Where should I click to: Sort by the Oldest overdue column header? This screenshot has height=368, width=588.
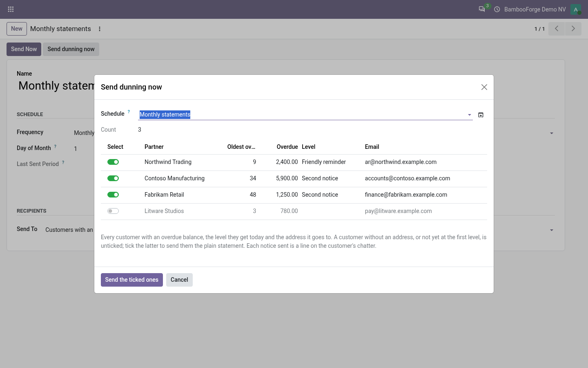241,147
